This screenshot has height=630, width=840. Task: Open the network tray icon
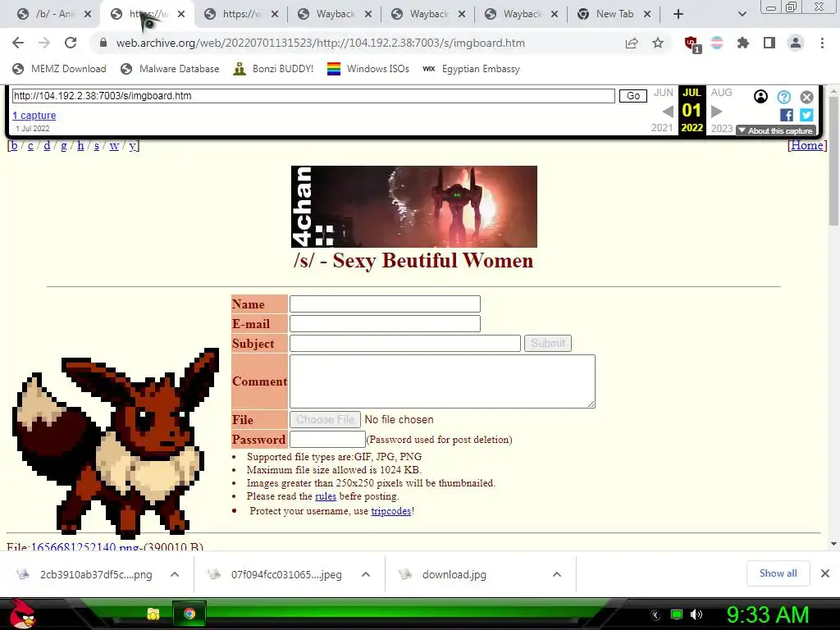pos(677,614)
